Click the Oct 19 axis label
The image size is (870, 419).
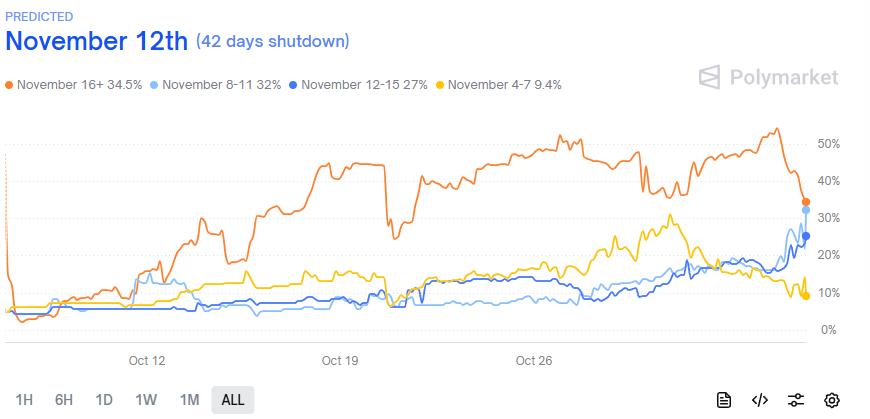(340, 360)
